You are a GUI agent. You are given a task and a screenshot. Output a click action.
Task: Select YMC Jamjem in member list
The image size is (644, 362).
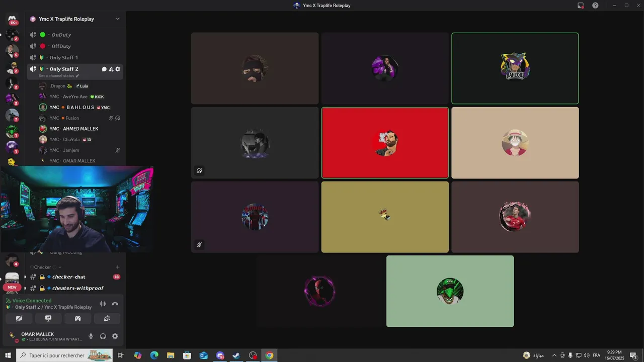click(x=79, y=150)
